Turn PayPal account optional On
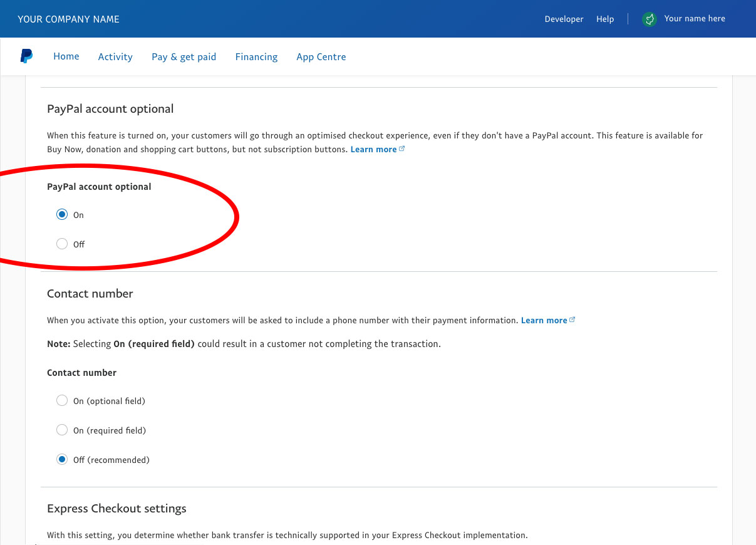 62,215
